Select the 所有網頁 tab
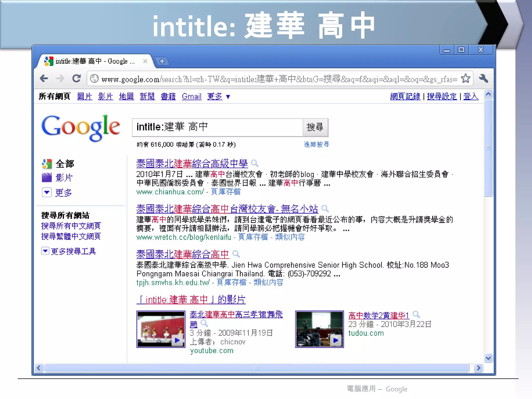 pos(55,97)
